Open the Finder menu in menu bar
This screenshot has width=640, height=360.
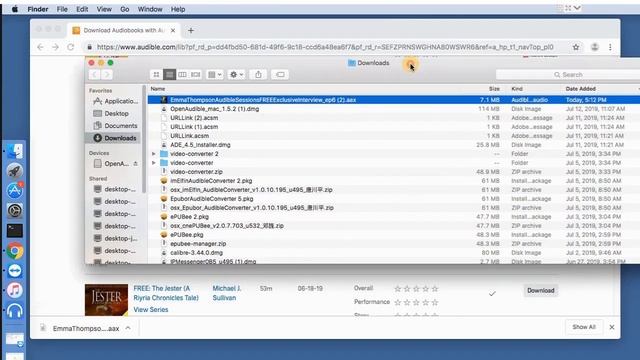pyautogui.click(x=38, y=9)
